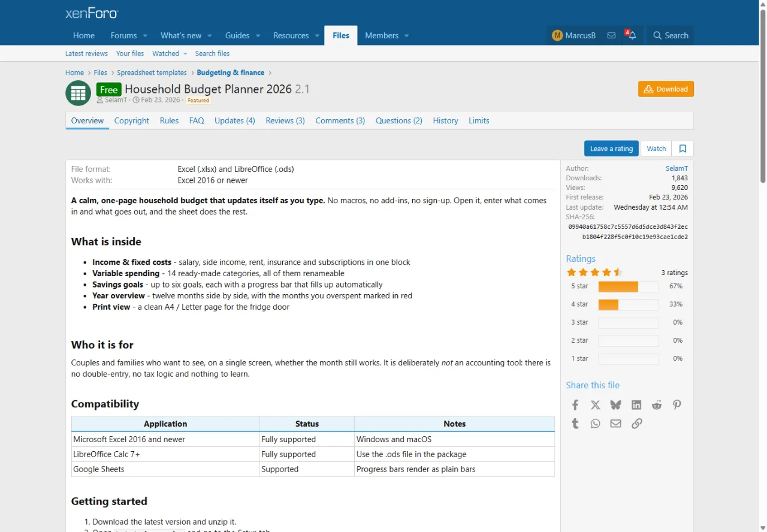Share this file on X
767x532 pixels.
(595, 405)
